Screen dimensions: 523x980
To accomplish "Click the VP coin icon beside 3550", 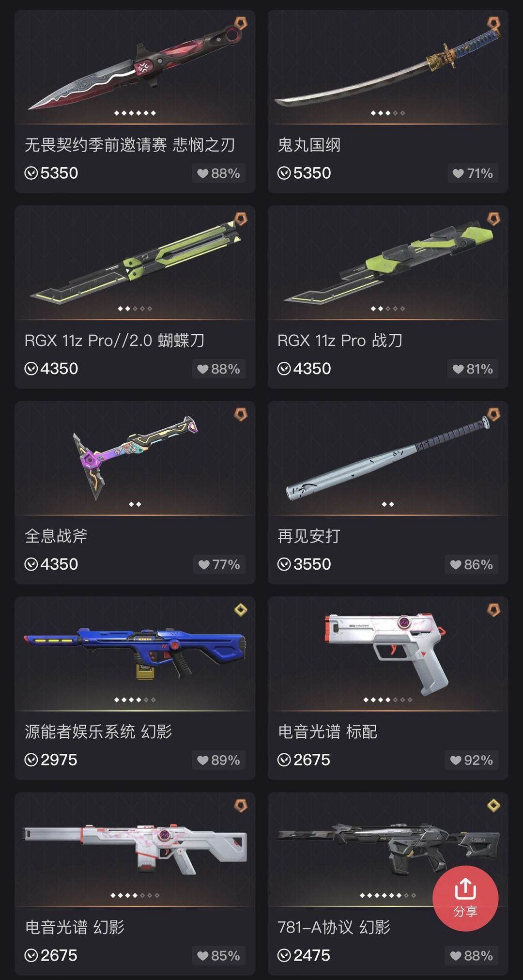I will click(x=284, y=564).
